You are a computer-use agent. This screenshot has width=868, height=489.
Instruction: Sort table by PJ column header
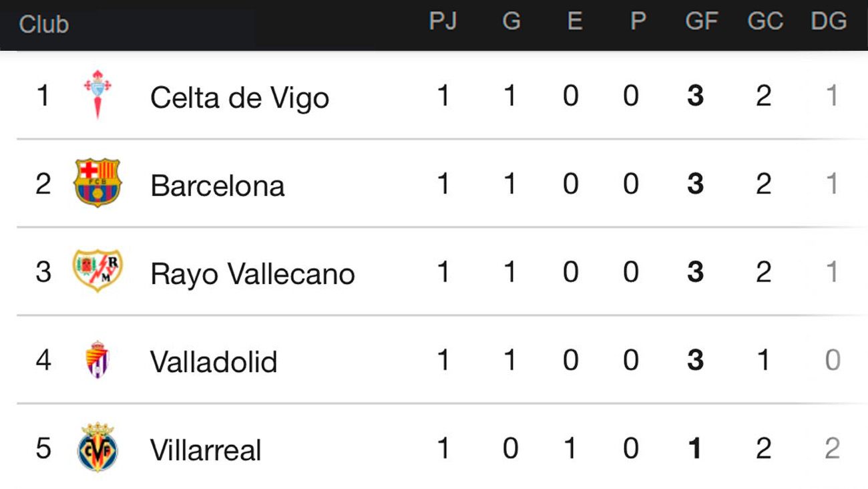click(x=443, y=21)
